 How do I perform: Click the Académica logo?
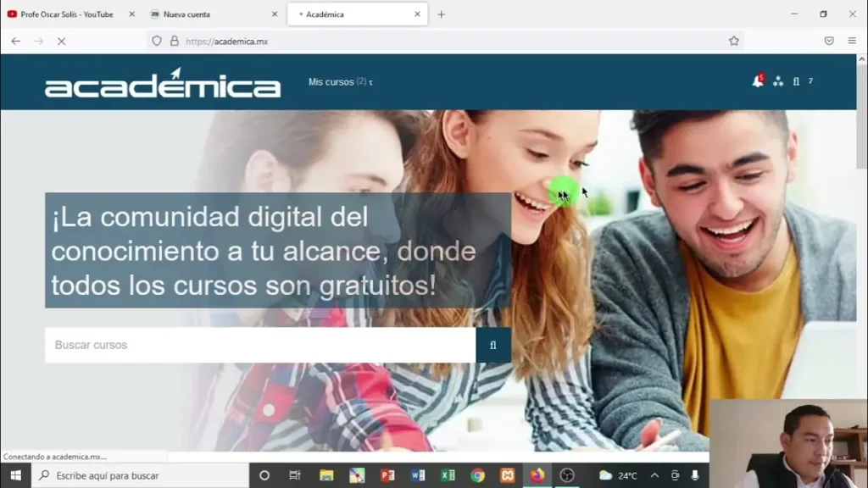(x=163, y=83)
